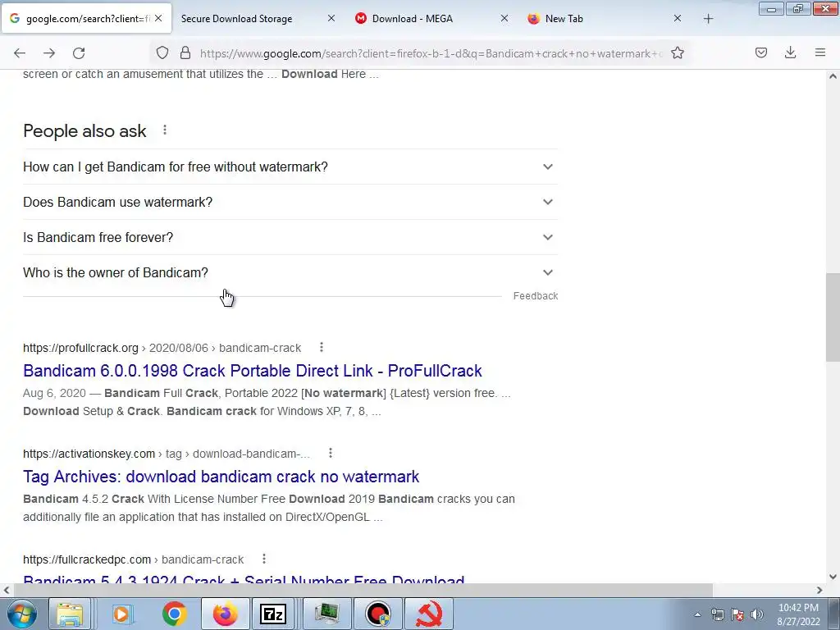Show site security padlock info

[x=185, y=53]
